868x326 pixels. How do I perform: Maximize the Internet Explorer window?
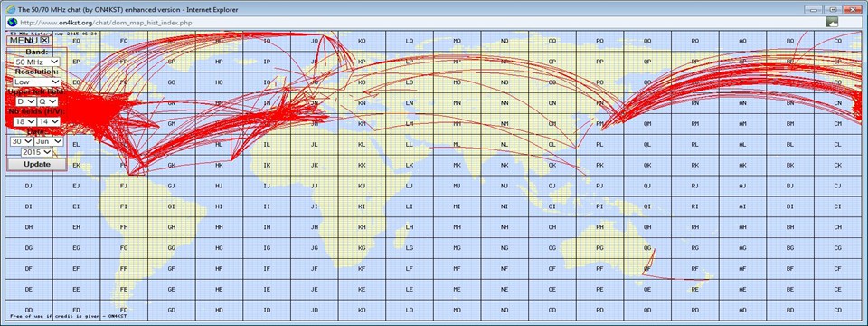(832, 9)
